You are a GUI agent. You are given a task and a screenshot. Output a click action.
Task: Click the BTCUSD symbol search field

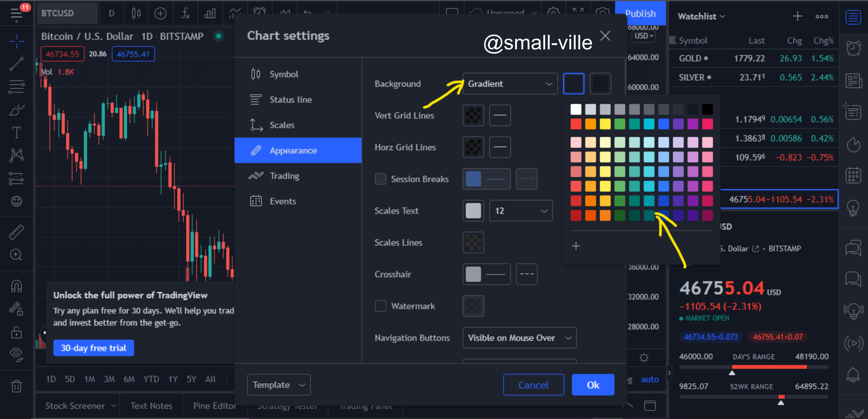tap(67, 13)
